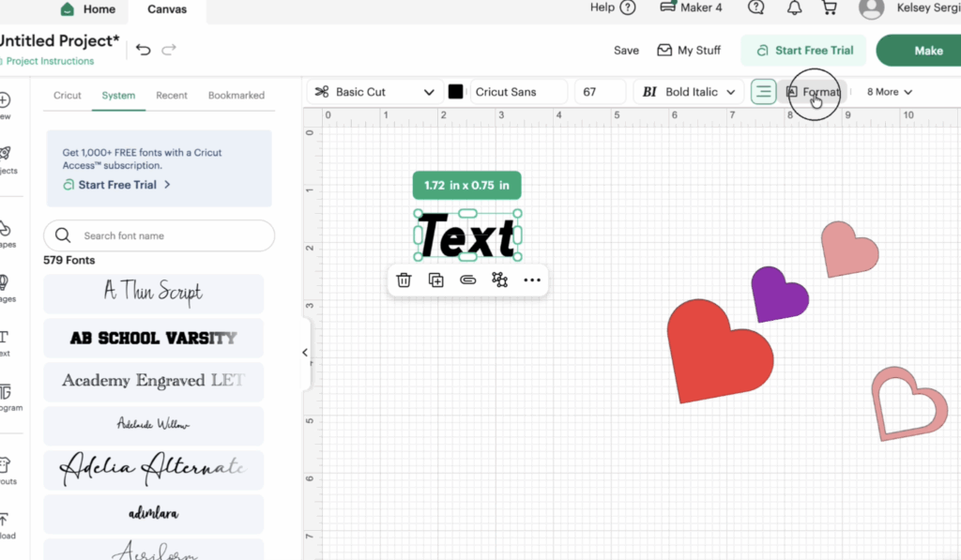Delete selected text with trash icon
961x560 pixels.
point(404,280)
